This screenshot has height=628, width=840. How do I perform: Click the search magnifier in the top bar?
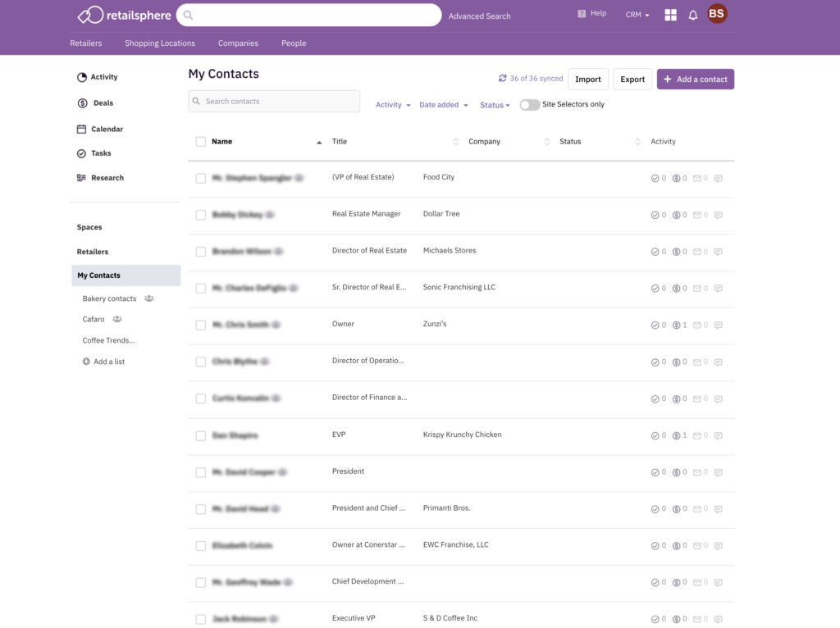188,15
